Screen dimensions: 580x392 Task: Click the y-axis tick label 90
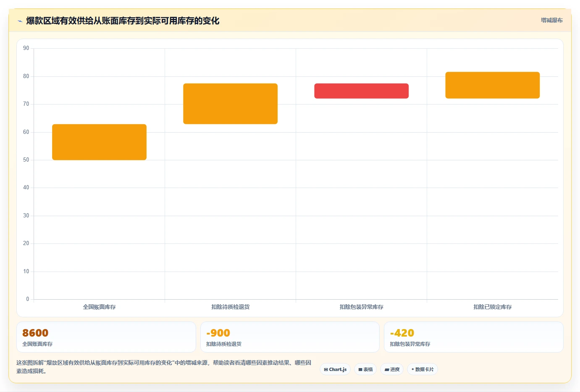26,48
